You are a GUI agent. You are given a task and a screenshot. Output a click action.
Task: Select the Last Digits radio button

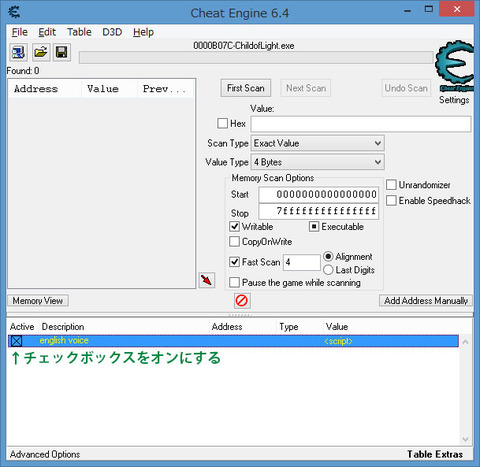coord(328,270)
